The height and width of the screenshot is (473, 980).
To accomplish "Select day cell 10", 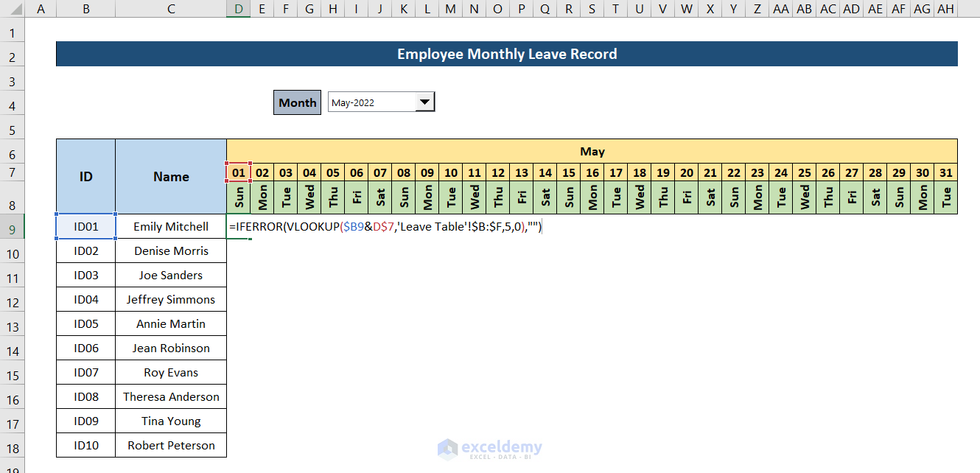I will (x=451, y=172).
